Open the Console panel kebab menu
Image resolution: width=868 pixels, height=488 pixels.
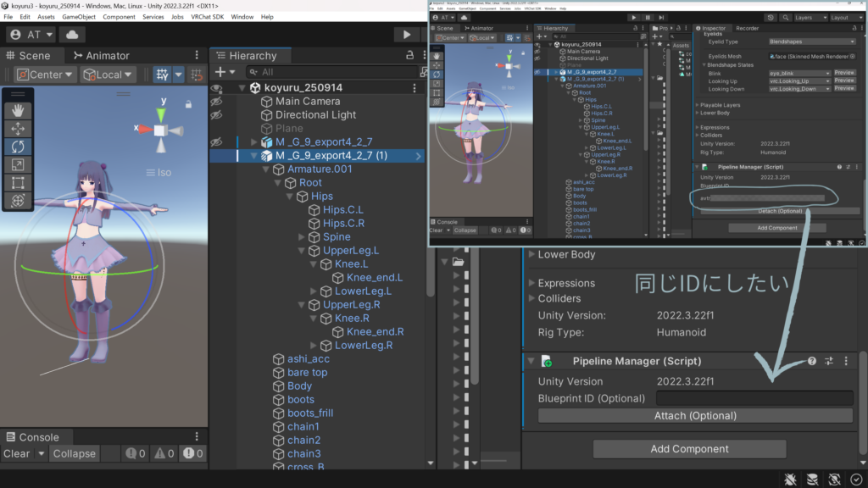pyautogui.click(x=197, y=436)
